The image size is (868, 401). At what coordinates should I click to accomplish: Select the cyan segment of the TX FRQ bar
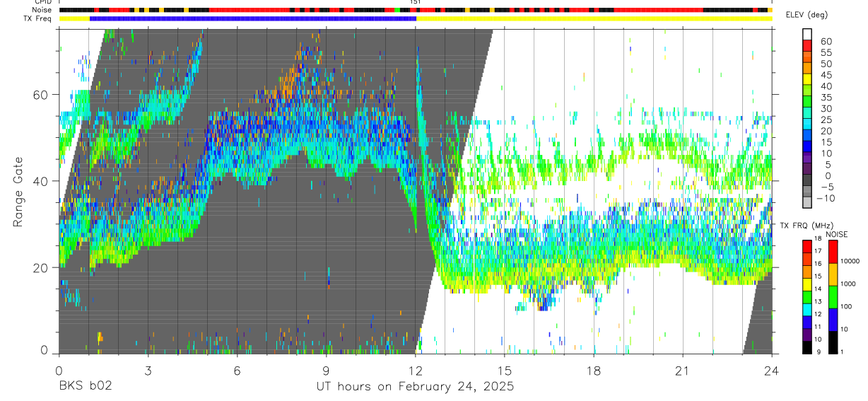(x=807, y=309)
